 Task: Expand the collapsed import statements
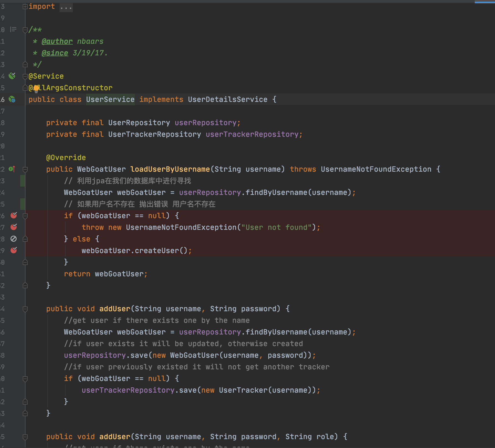[x=25, y=6]
